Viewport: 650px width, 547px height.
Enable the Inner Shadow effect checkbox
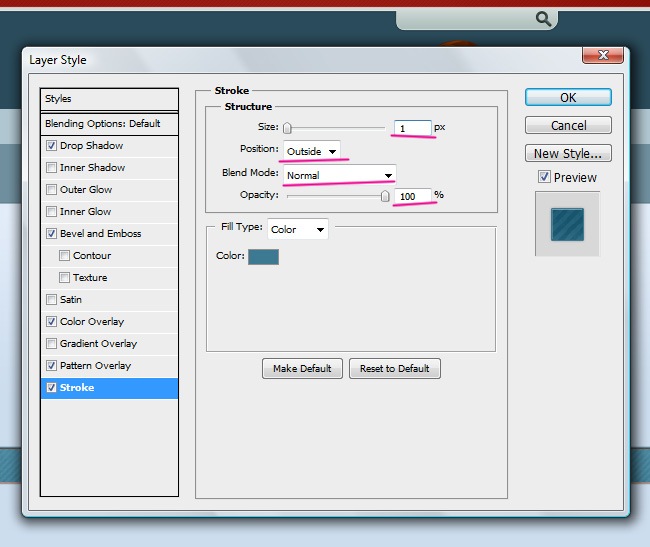point(52,168)
